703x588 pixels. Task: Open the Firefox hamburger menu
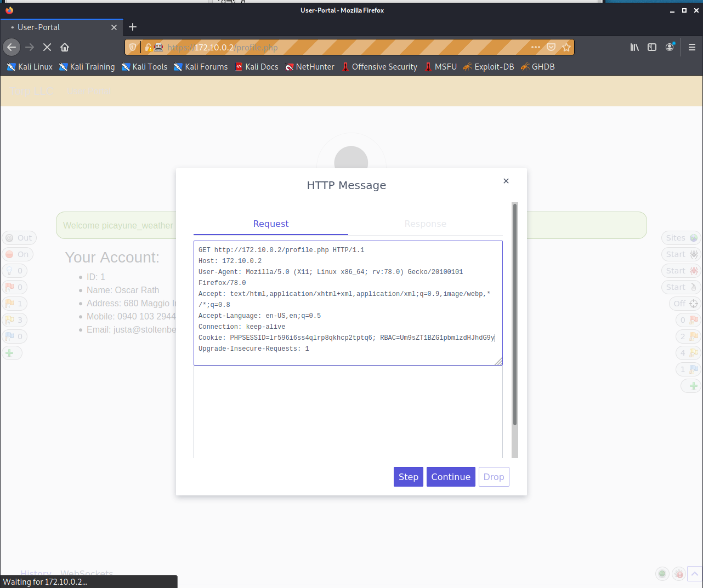click(x=692, y=47)
